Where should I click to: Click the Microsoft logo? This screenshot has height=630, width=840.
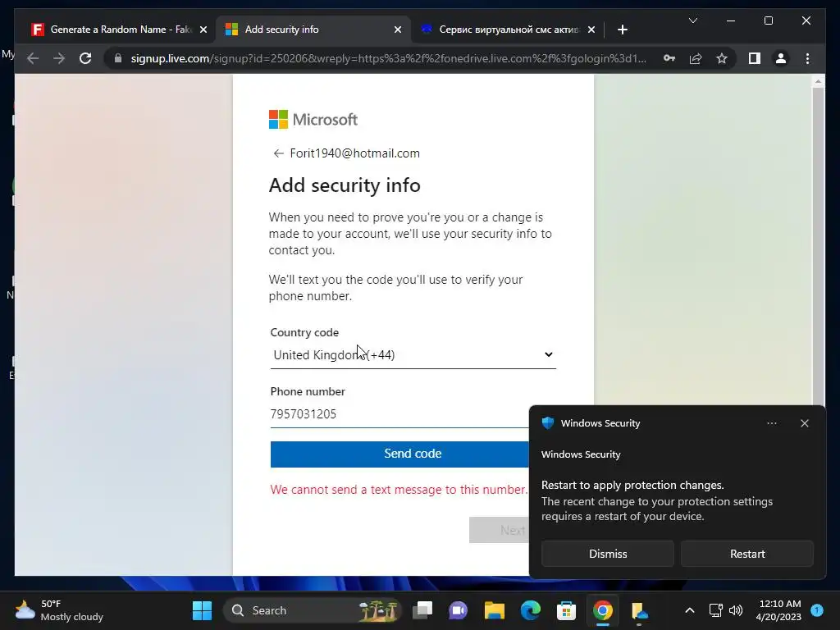coord(313,120)
